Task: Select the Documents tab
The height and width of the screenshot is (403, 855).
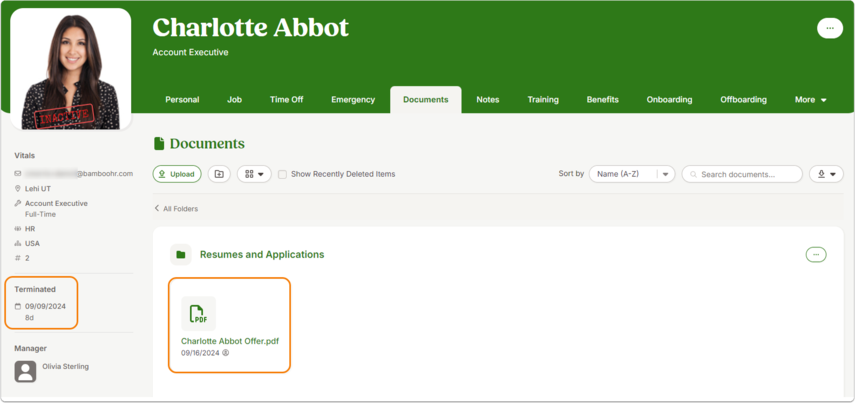Action: tap(425, 100)
